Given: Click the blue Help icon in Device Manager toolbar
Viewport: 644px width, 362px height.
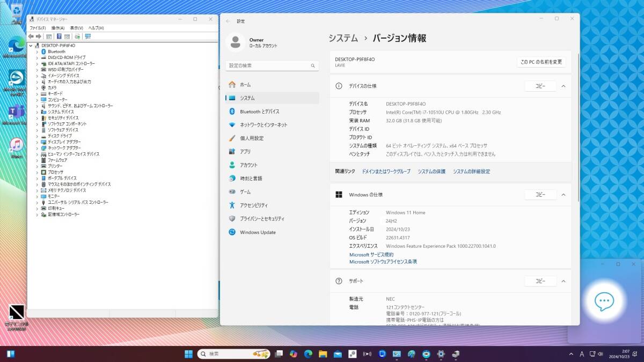Looking at the screenshot, I should tap(58, 36).
